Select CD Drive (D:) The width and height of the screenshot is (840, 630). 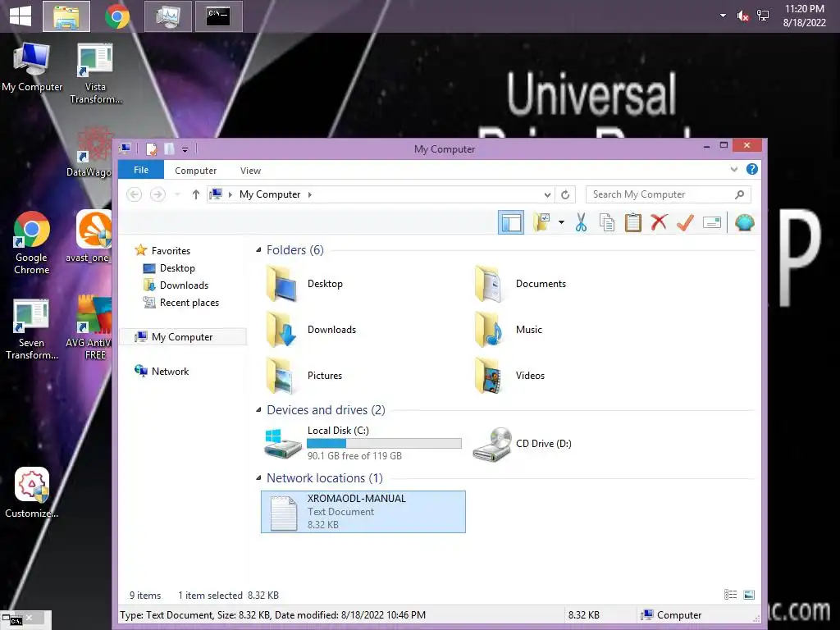pos(523,444)
